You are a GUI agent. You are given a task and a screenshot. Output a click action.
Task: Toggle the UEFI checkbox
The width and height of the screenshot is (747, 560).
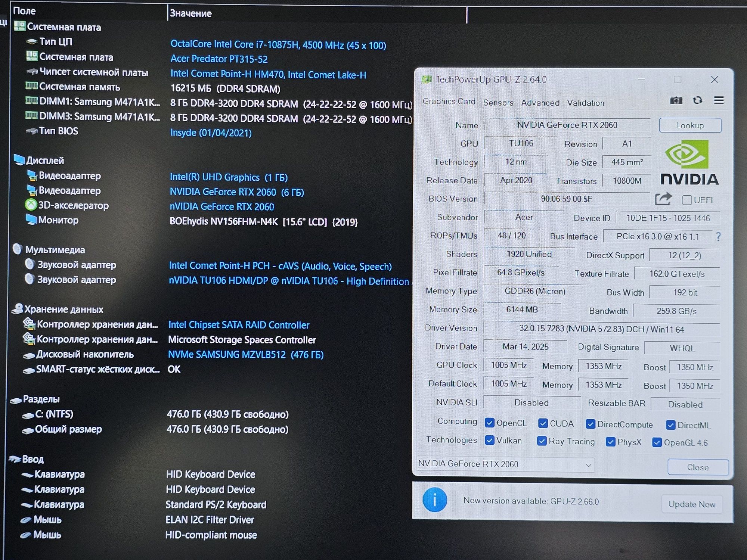(x=686, y=200)
